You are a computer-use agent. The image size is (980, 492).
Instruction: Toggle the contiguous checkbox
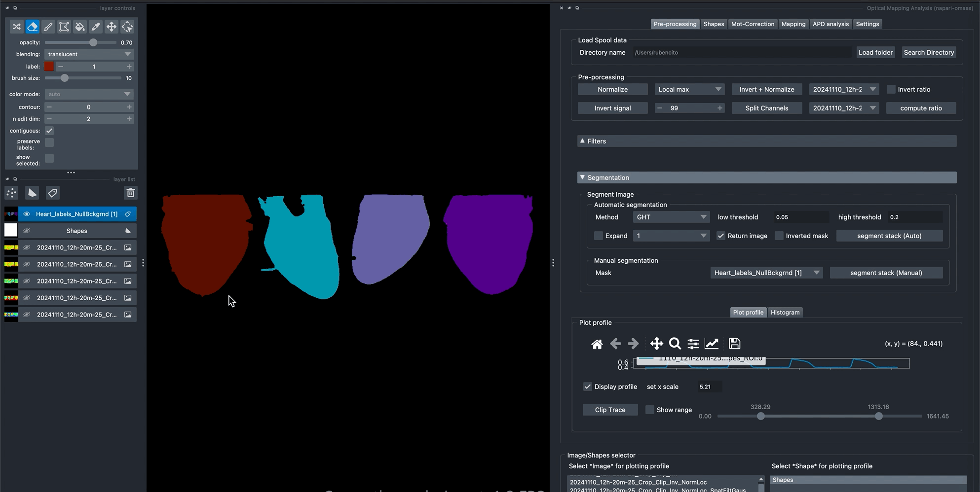[x=49, y=131]
